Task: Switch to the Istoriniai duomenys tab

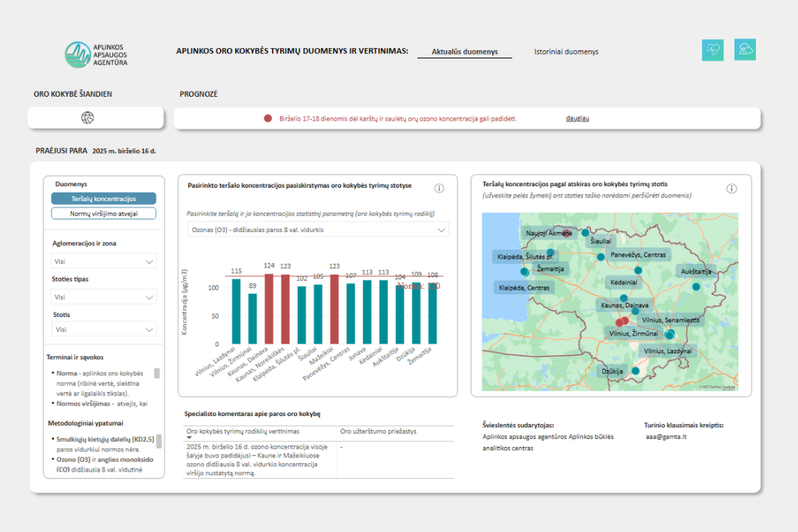Action: point(566,51)
